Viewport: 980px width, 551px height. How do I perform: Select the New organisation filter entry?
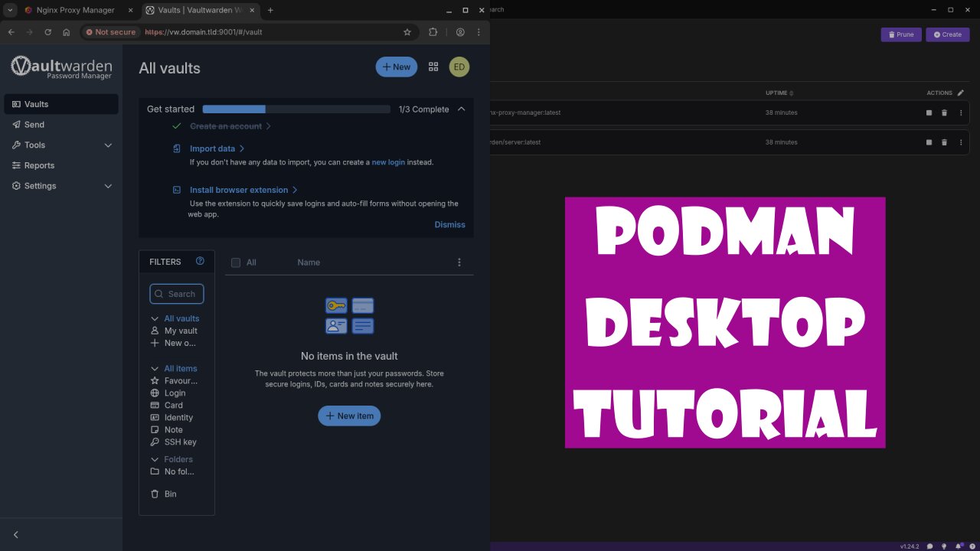click(x=180, y=343)
